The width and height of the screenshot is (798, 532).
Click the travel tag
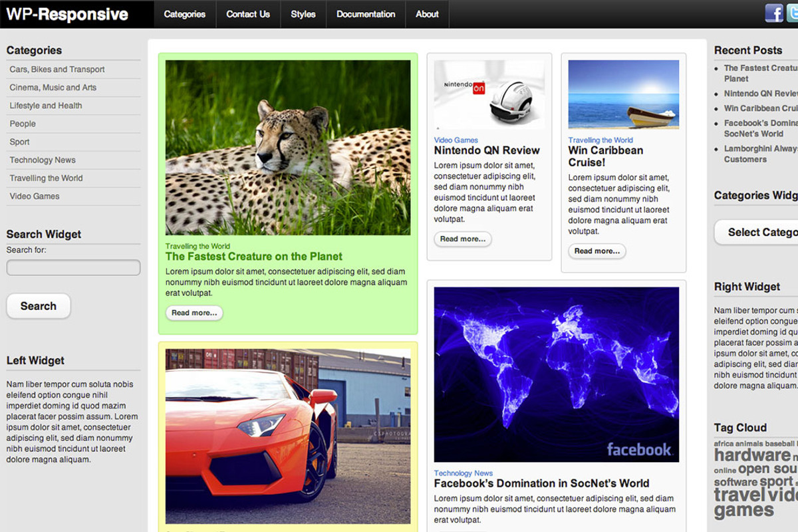(x=740, y=495)
